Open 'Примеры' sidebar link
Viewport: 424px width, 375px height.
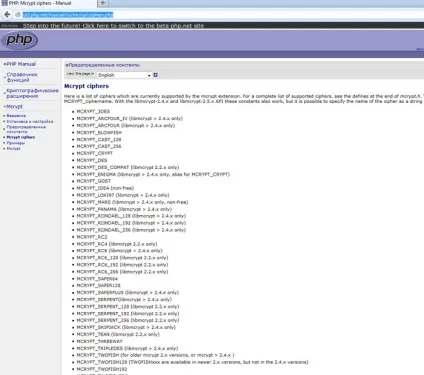click(x=16, y=143)
